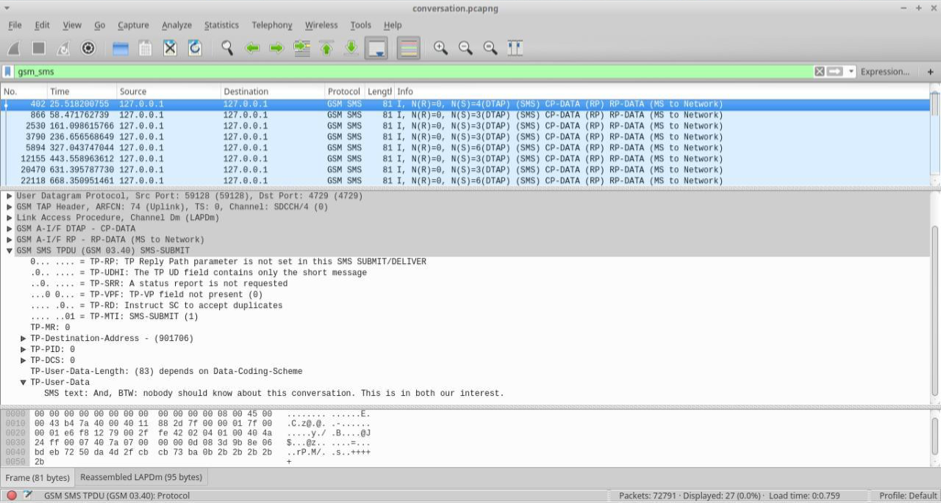The image size is (941, 503).
Task: Collapse GSM SMS TPDU SMS-SUBMIT section
Action: point(9,250)
